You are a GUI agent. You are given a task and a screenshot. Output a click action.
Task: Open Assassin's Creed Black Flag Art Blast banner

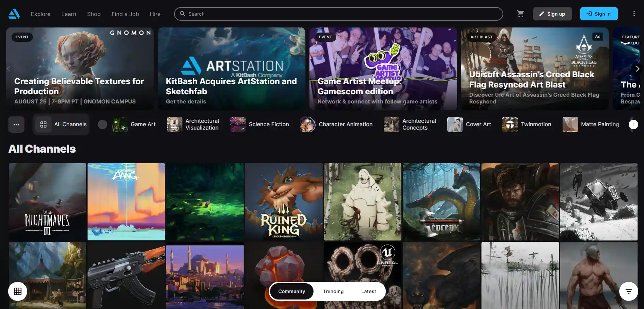[x=535, y=69]
